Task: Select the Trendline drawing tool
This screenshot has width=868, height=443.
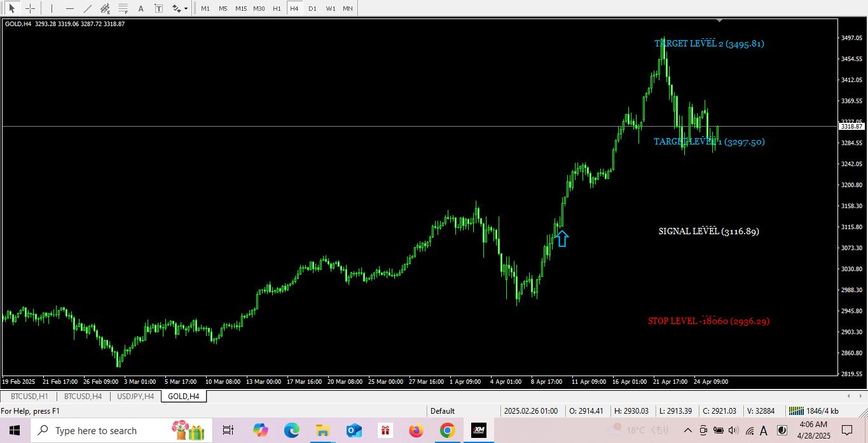Action: (87, 9)
